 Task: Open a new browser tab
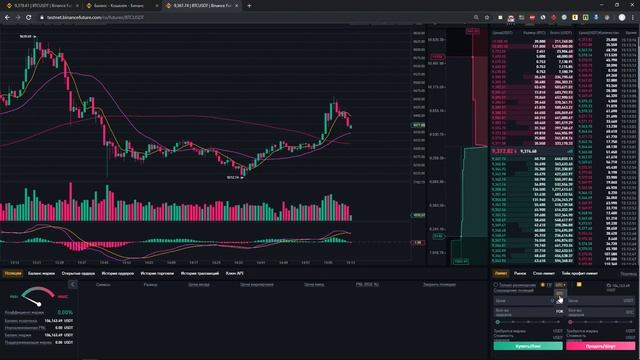(x=249, y=6)
